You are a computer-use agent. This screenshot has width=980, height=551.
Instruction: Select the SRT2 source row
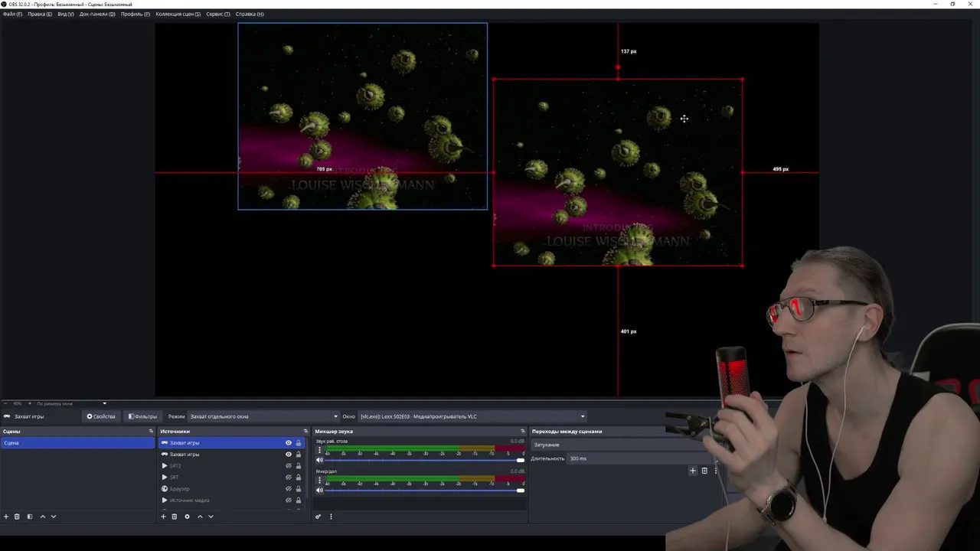click(x=231, y=466)
